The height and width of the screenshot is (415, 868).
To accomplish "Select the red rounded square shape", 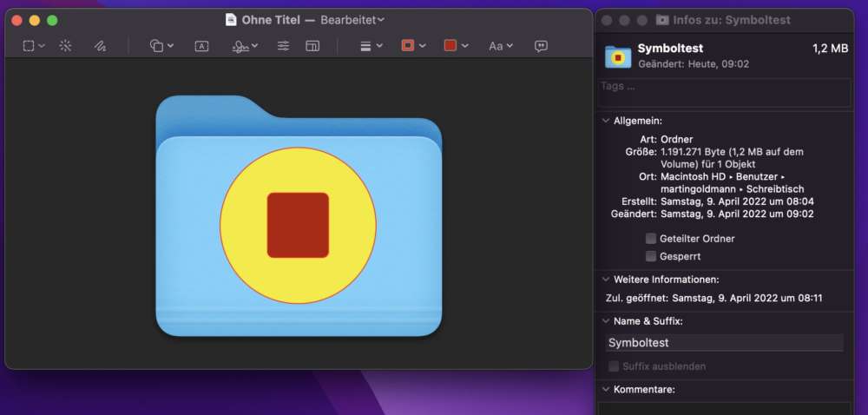I will point(298,225).
